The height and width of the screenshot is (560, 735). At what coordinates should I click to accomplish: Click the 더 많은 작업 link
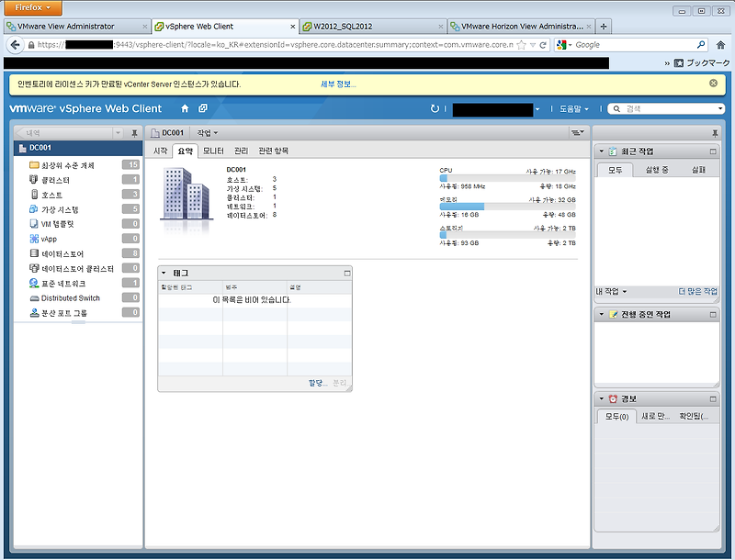698,291
